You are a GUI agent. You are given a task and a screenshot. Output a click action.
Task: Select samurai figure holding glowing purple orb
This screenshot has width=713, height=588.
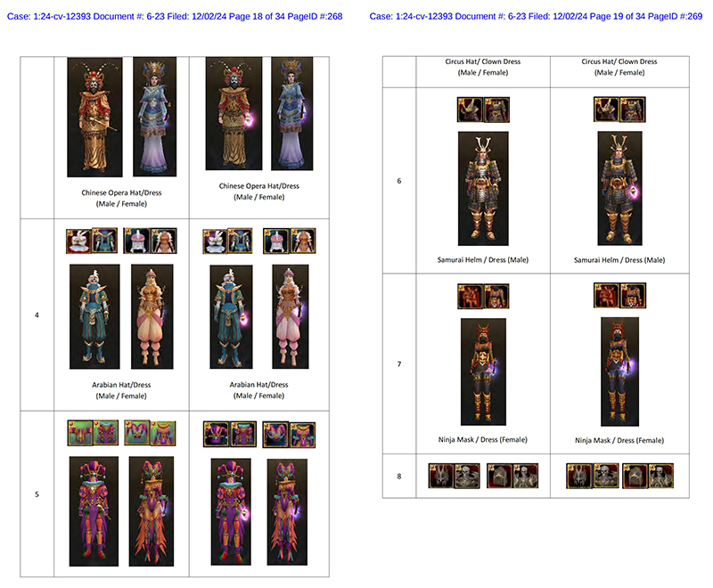[x=619, y=189]
